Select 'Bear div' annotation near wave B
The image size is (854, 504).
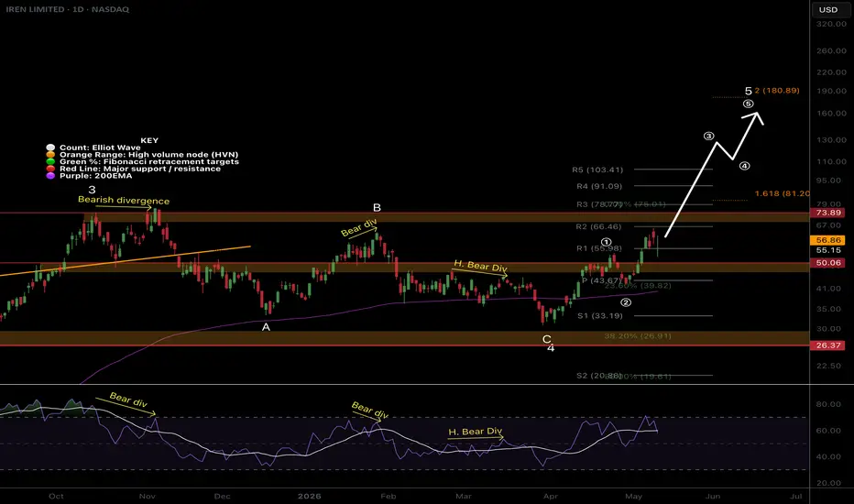[359, 227]
